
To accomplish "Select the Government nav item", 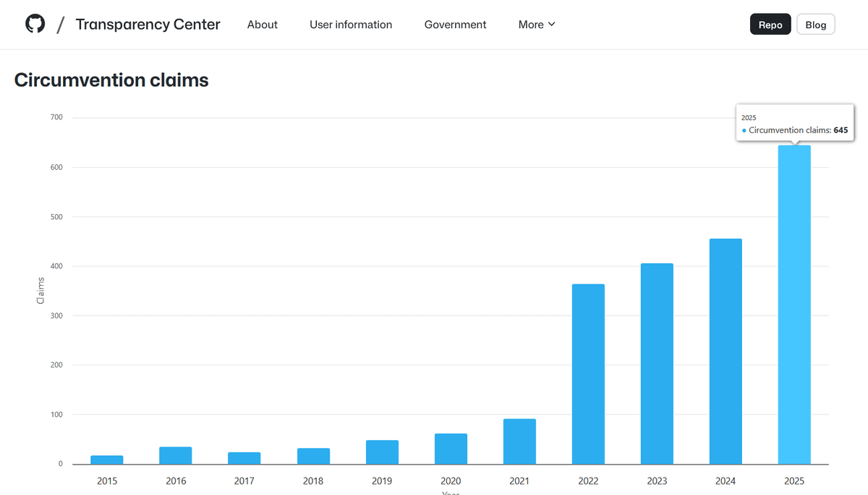I will (455, 25).
